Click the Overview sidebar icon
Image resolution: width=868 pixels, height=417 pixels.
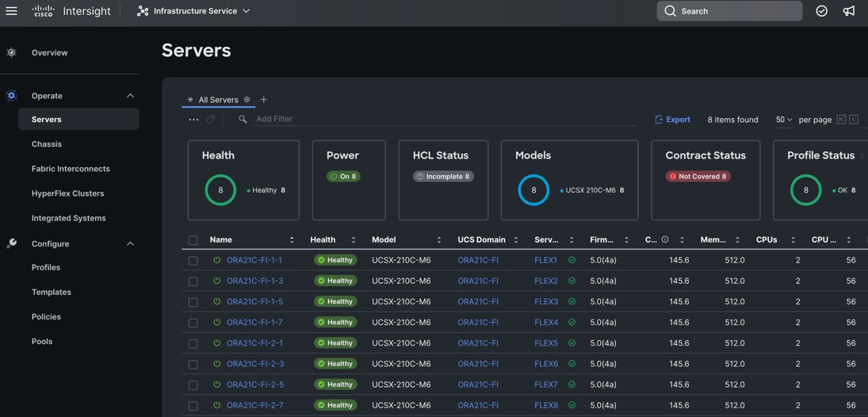pyautogui.click(x=11, y=52)
